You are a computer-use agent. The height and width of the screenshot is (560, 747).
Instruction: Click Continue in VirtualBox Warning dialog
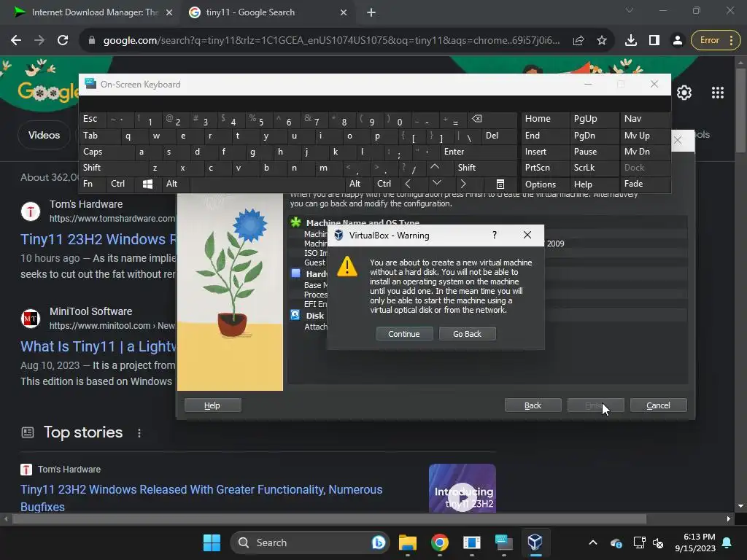pos(404,334)
